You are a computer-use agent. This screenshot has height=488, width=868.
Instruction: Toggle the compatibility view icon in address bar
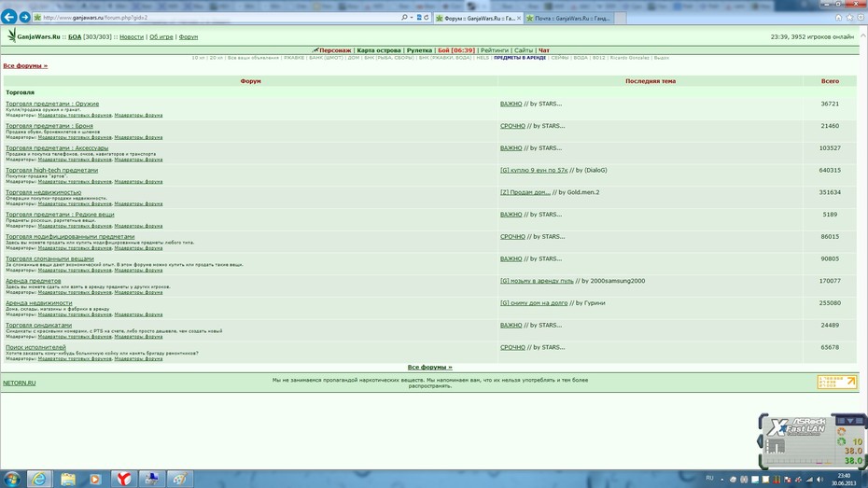(419, 18)
